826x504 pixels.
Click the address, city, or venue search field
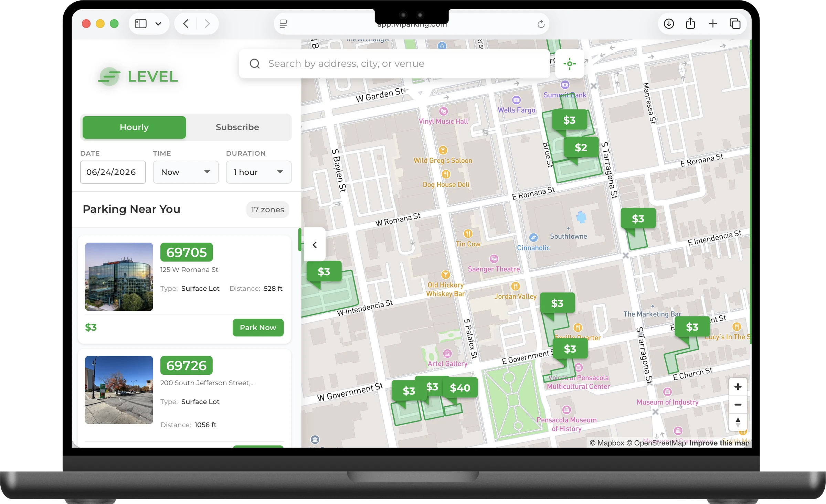[394, 64]
